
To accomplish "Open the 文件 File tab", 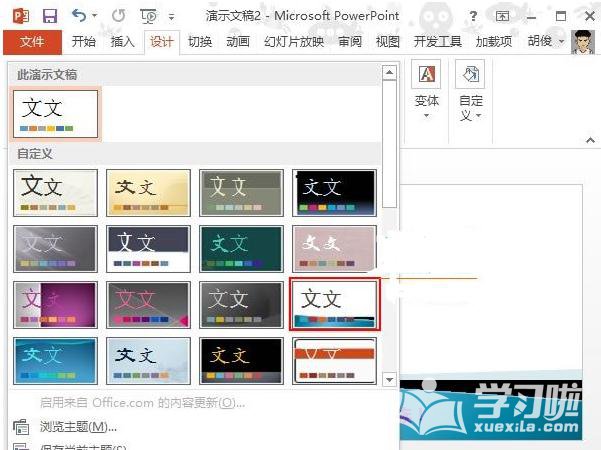I will [32, 42].
